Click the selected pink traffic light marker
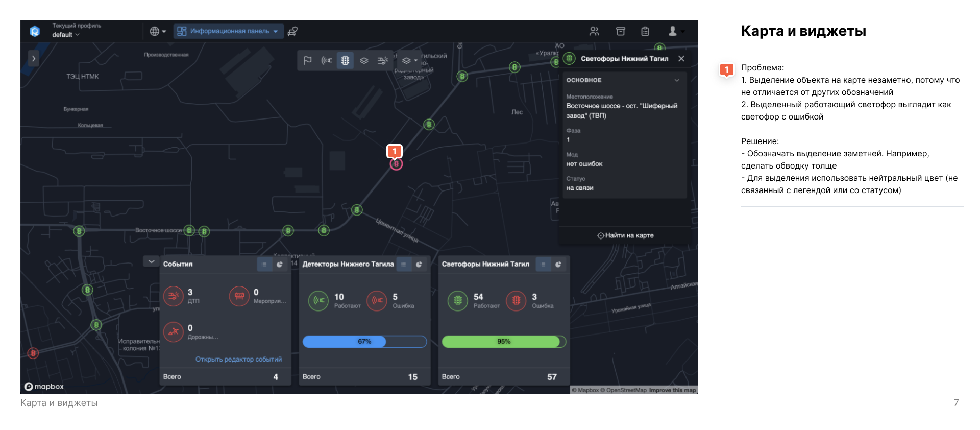980x430 pixels. 396,164
